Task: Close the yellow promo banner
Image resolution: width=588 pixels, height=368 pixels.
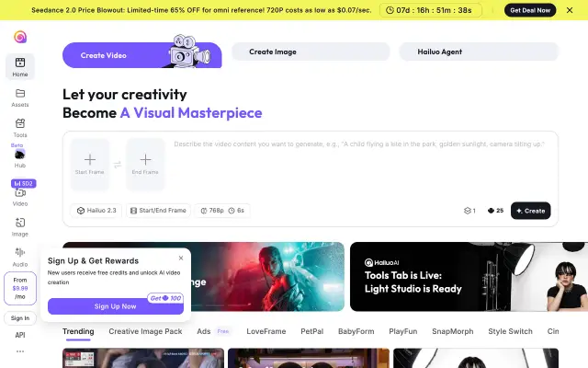Action: (x=570, y=10)
